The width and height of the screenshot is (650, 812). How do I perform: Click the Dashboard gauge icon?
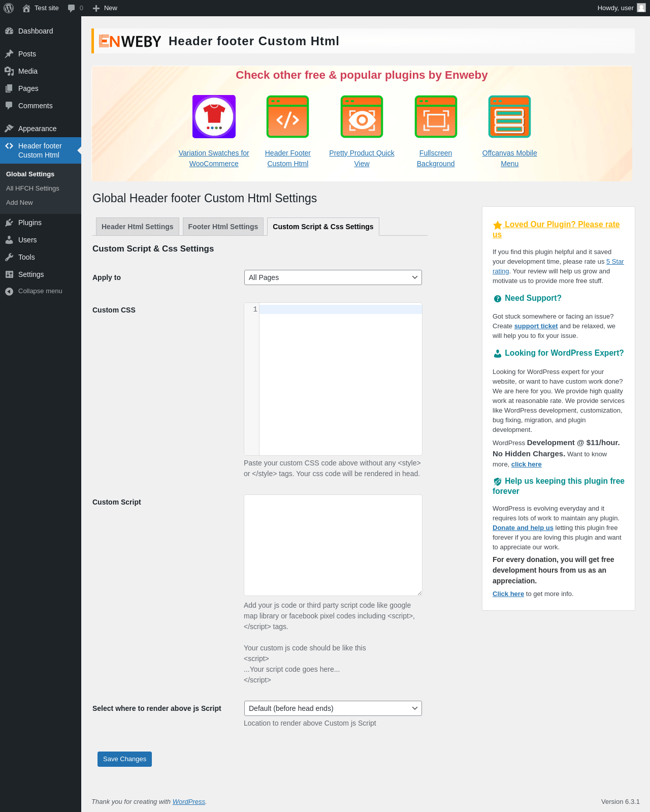[x=9, y=31]
